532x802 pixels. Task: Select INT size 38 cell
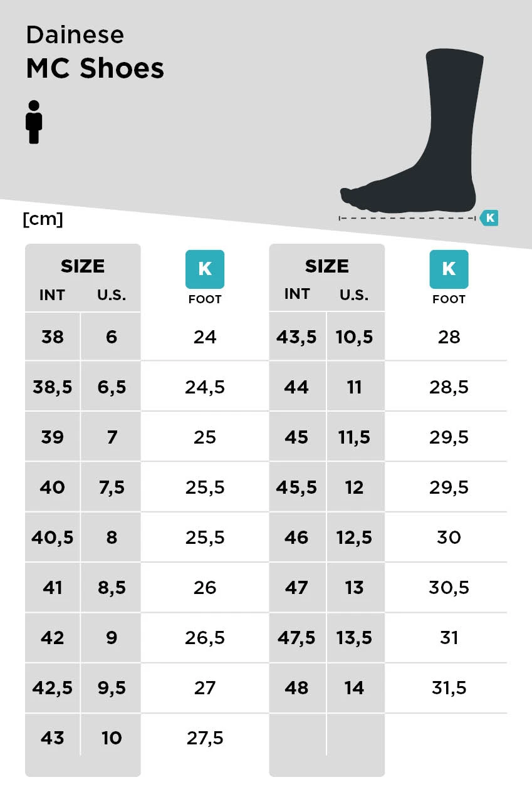[53, 337]
